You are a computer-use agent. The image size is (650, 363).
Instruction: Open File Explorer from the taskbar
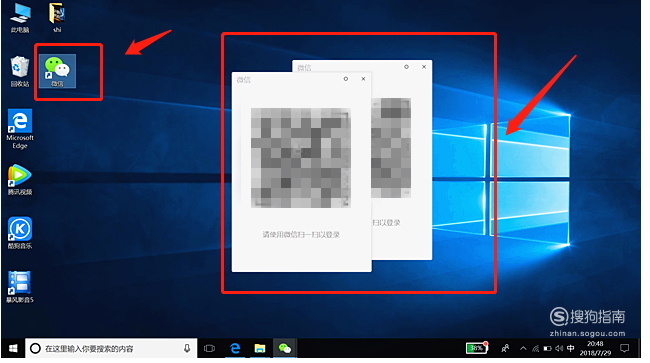tap(260, 348)
